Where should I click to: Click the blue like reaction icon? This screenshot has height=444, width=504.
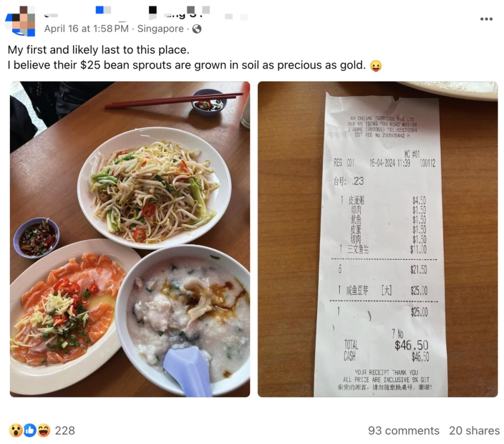pos(29,430)
